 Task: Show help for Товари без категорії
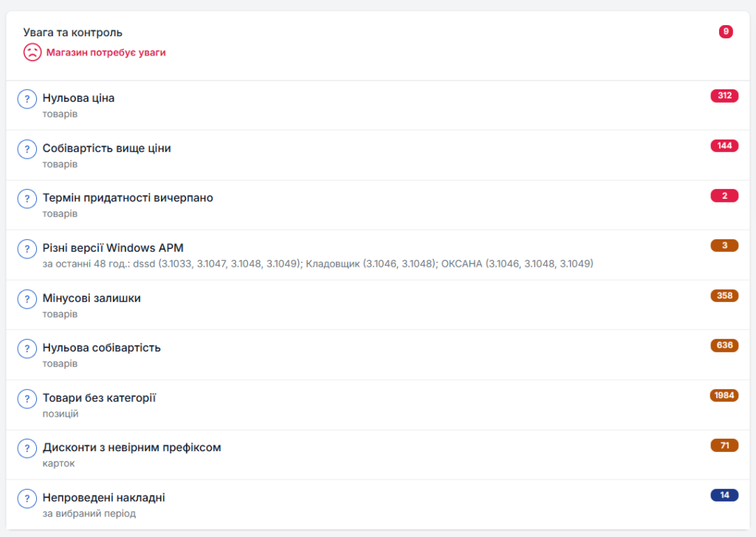(x=27, y=399)
